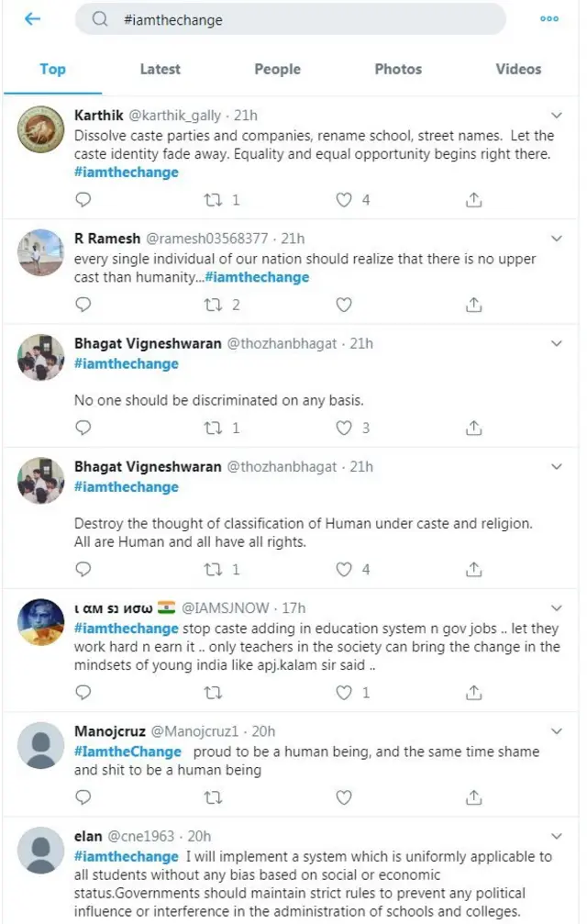Share Manojcruz's tweet

pyautogui.click(x=473, y=796)
